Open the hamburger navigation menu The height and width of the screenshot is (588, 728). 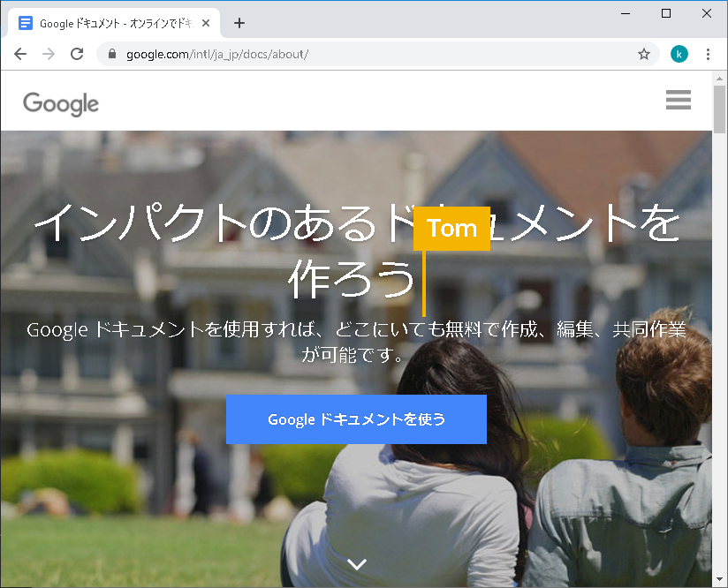[678, 100]
